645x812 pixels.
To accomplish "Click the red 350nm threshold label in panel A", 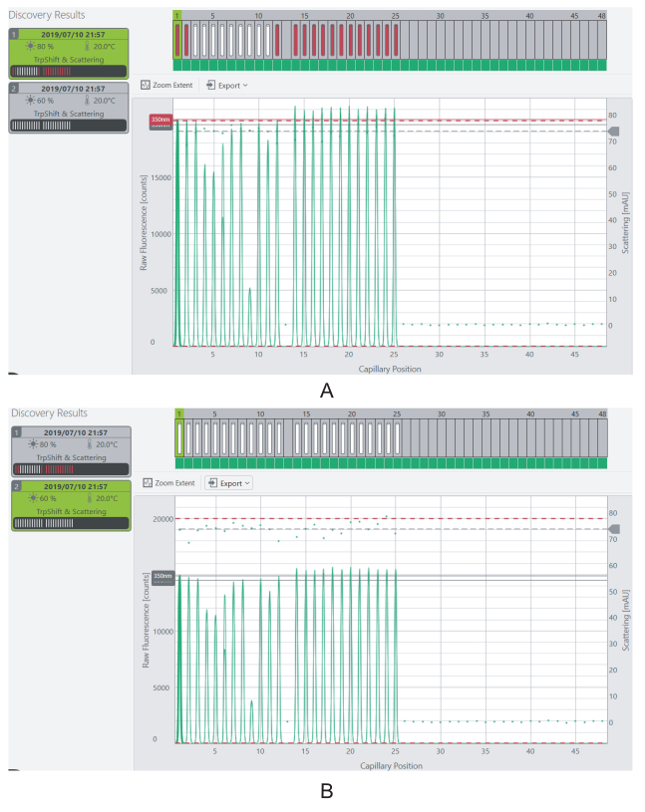I will (x=161, y=122).
